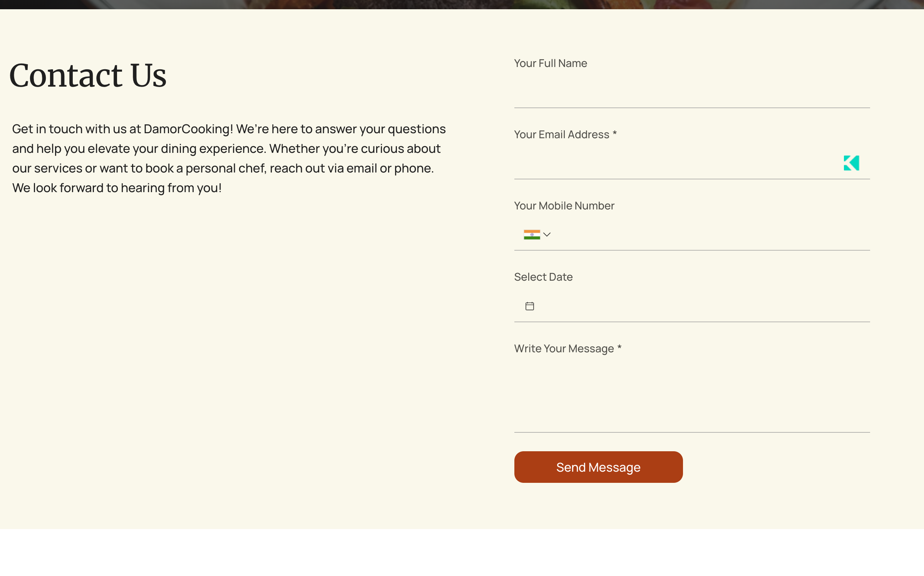The image size is (924, 576).
Task: Click the "Your Mobile Number" label
Action: pyautogui.click(x=564, y=206)
